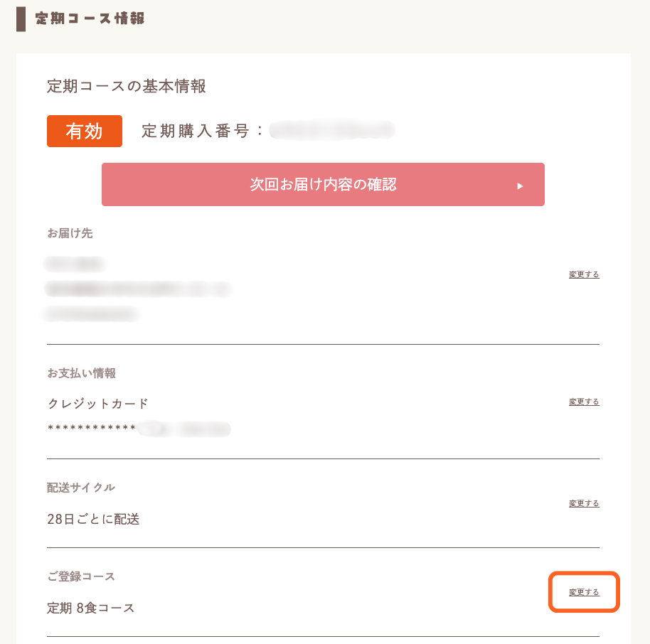Click 変更する next to お届け先
The width and height of the screenshot is (650, 644).
coord(582,274)
